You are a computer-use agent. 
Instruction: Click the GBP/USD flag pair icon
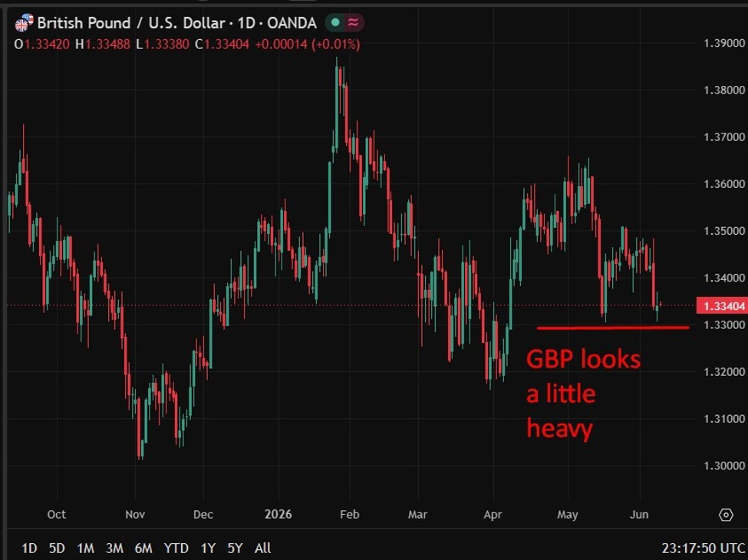[24, 22]
